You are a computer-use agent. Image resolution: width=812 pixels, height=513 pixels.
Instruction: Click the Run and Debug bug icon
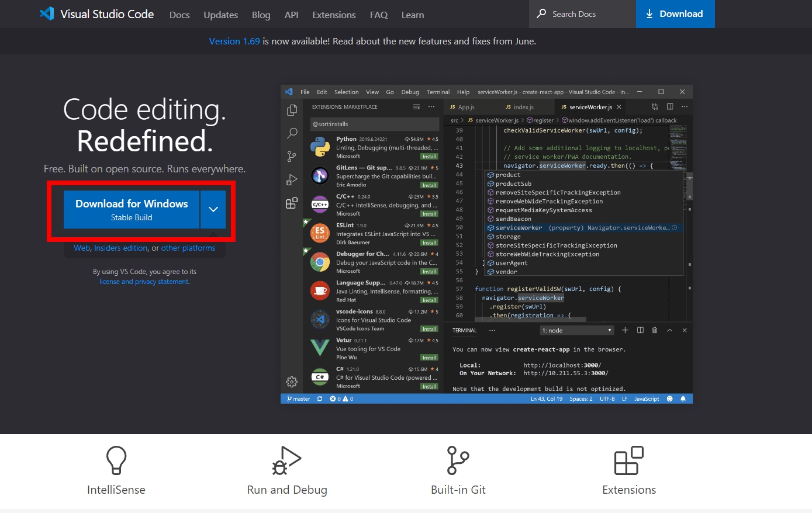[x=286, y=460]
